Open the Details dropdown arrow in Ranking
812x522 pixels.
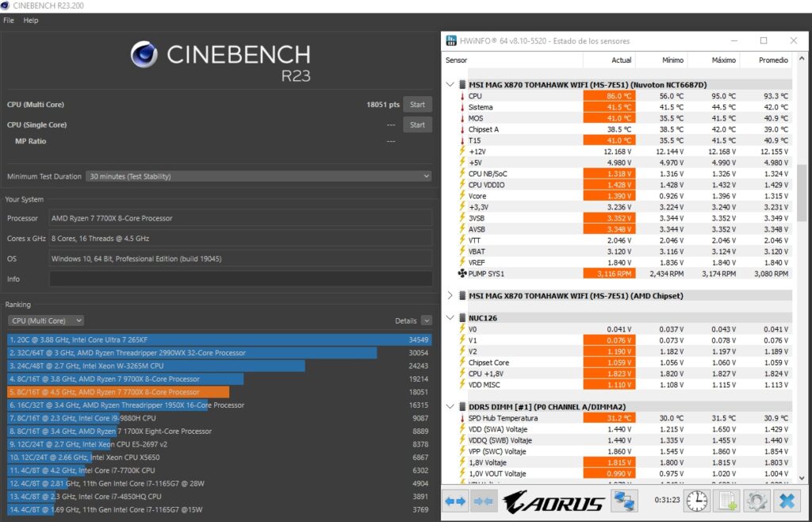(x=426, y=321)
